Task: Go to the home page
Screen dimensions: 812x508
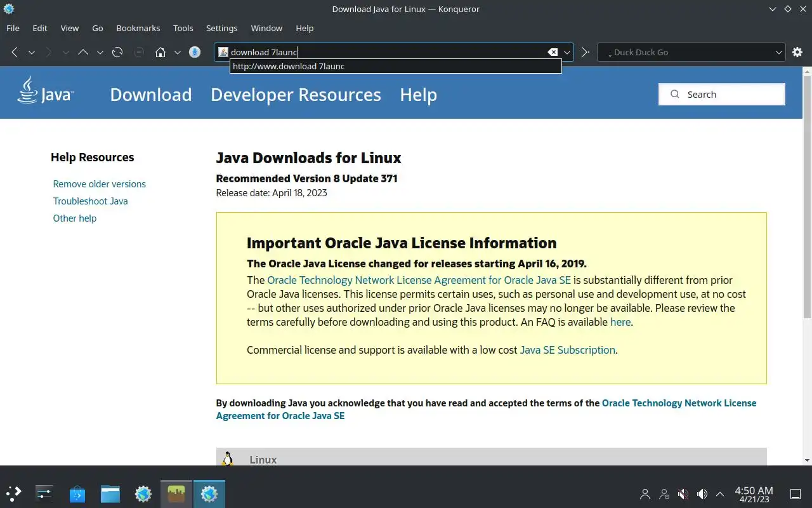Action: coord(160,52)
